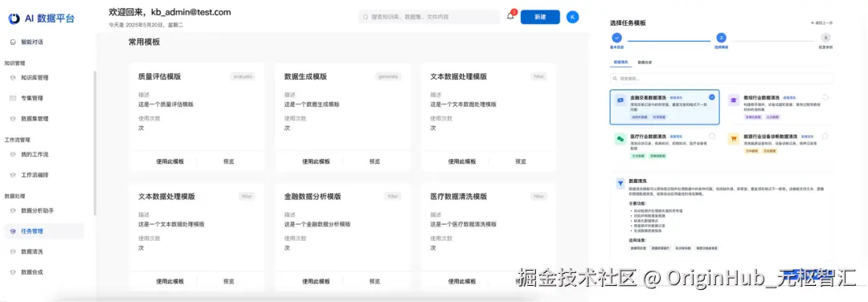
Task: Click the 选择任务模板 panel title
Action: [x=628, y=23]
